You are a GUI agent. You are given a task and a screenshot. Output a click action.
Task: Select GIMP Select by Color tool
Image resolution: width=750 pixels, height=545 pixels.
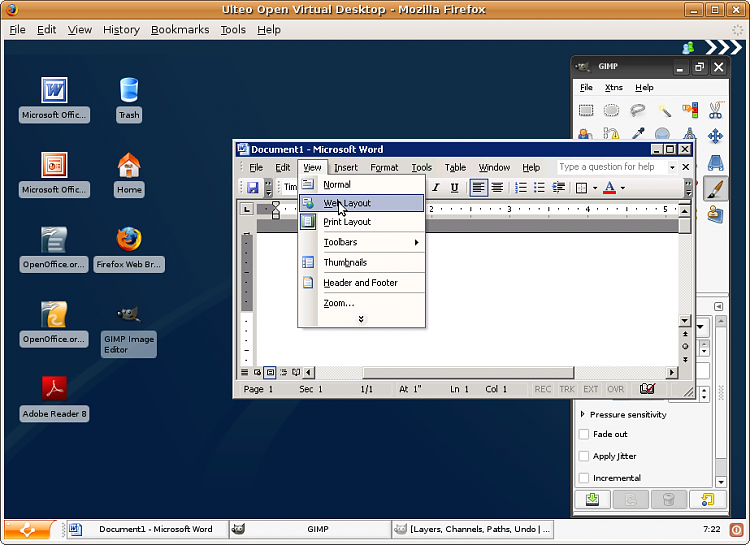(x=690, y=111)
